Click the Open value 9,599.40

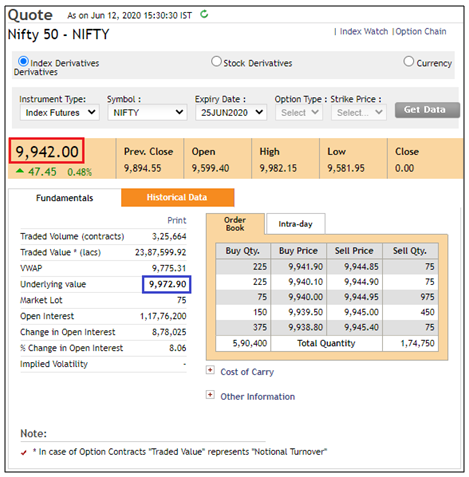[210, 168]
